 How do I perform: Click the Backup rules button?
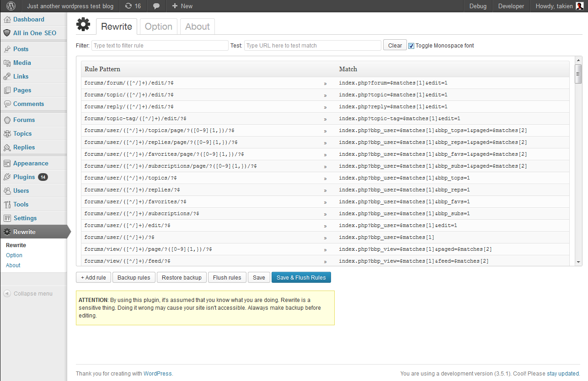click(x=134, y=277)
